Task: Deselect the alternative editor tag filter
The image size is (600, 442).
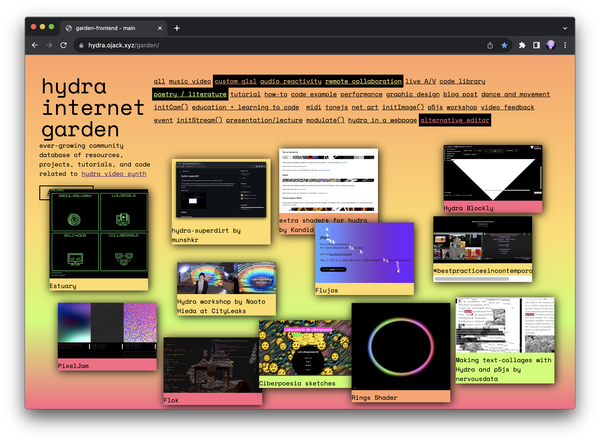Action: coord(455,120)
